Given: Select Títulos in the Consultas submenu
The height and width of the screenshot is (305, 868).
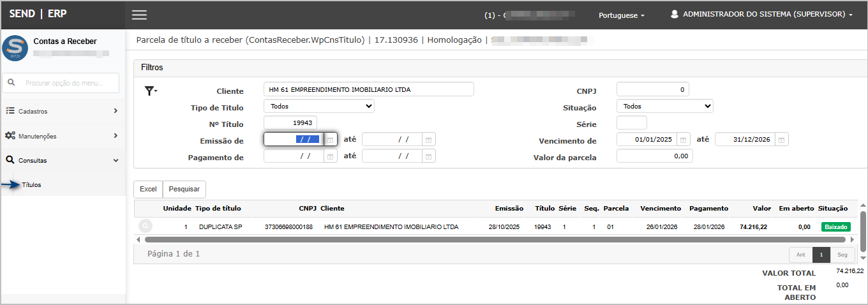Looking at the screenshot, I should tap(32, 185).
